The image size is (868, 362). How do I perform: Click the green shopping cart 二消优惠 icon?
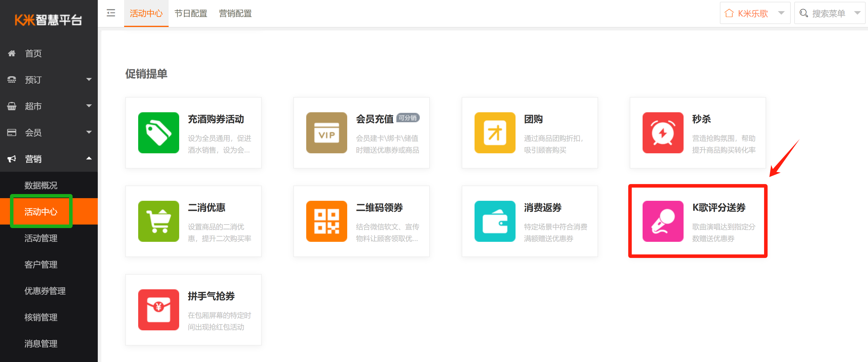pos(158,221)
